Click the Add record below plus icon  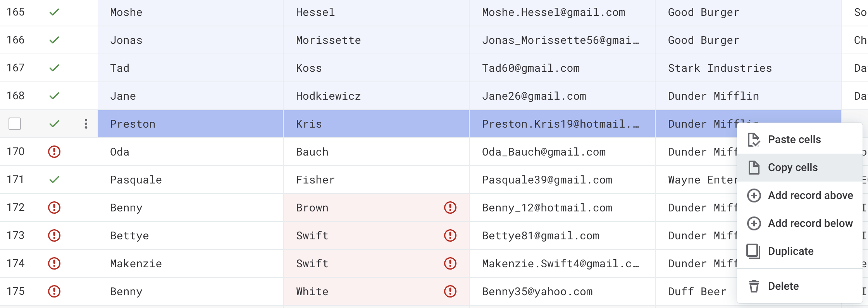pyautogui.click(x=754, y=223)
